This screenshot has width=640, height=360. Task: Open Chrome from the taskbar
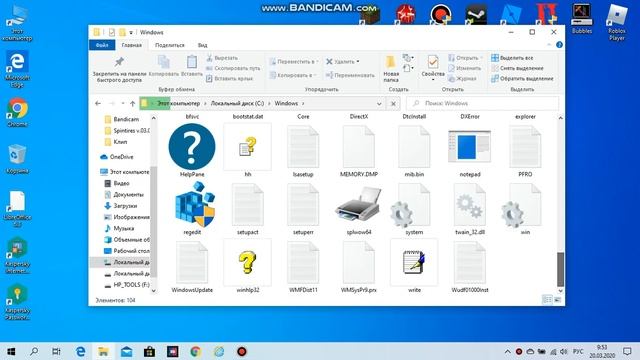tap(196, 351)
